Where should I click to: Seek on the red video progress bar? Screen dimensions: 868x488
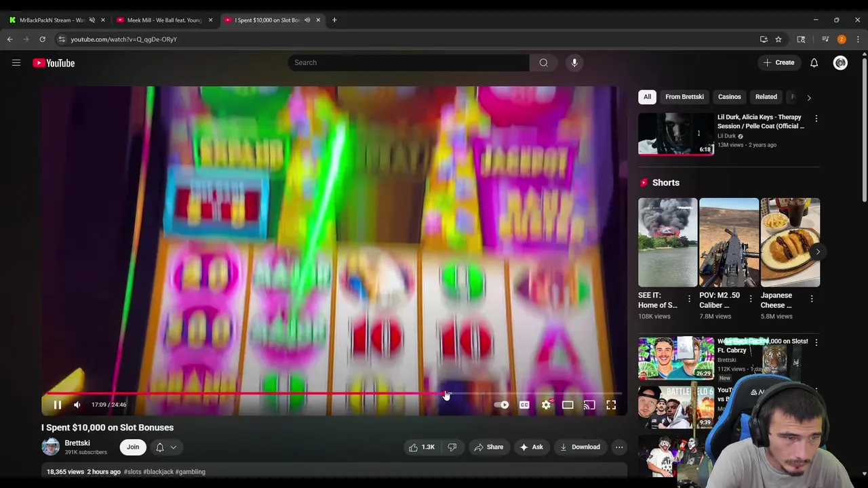(x=333, y=393)
